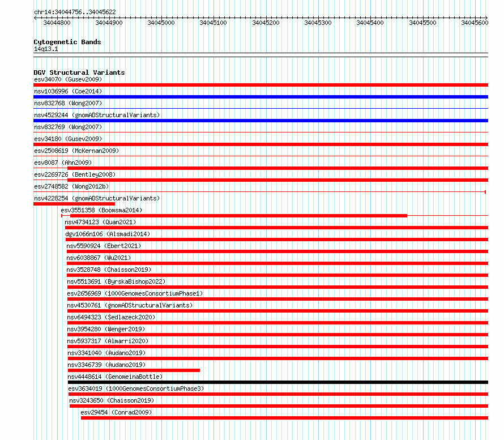Click ruler position 34045200
Screen dimensions: 504x440
266,23
